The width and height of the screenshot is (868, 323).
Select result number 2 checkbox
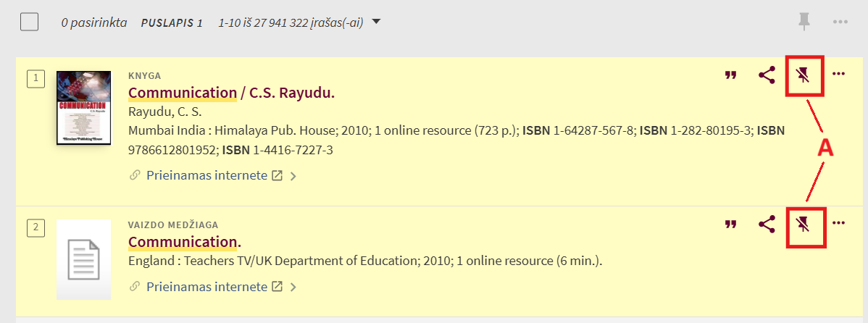click(35, 228)
